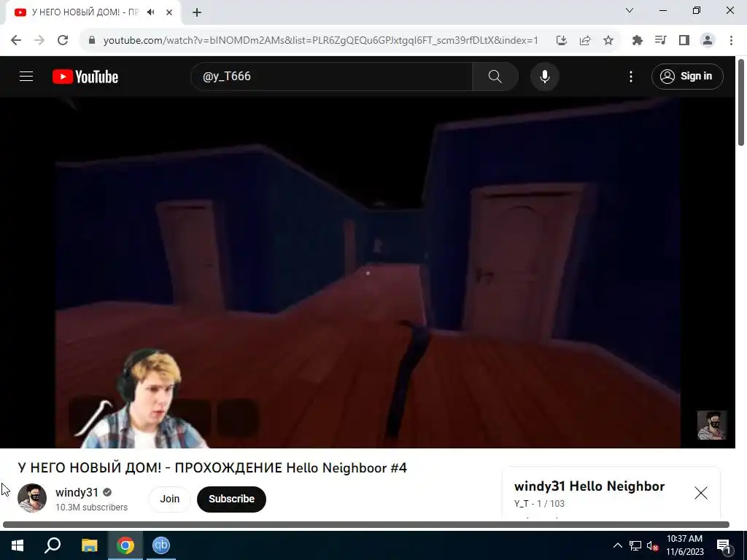Open File Explorer from taskbar
Screen dimensions: 747x560
pos(89,545)
